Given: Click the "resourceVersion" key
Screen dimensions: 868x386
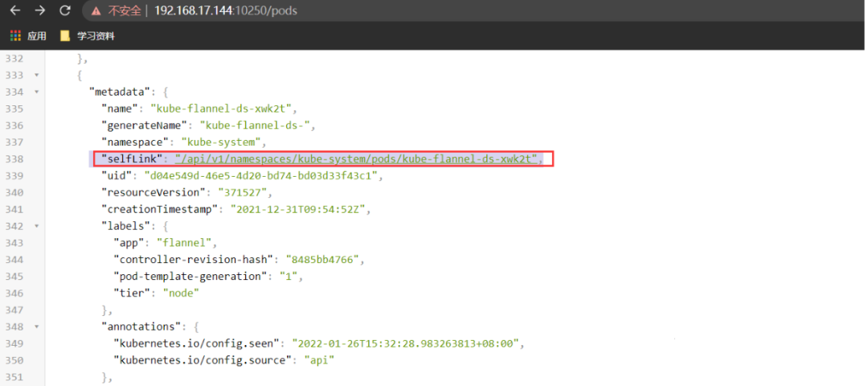Looking at the screenshot, I should 153,192.
